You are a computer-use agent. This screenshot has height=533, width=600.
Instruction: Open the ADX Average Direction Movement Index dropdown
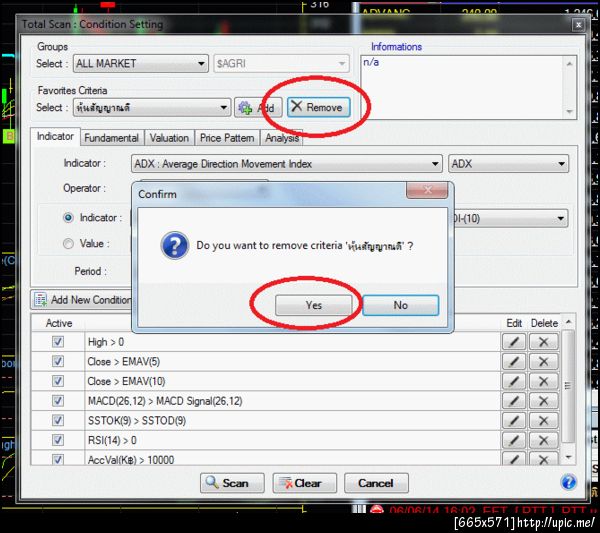tap(287, 164)
